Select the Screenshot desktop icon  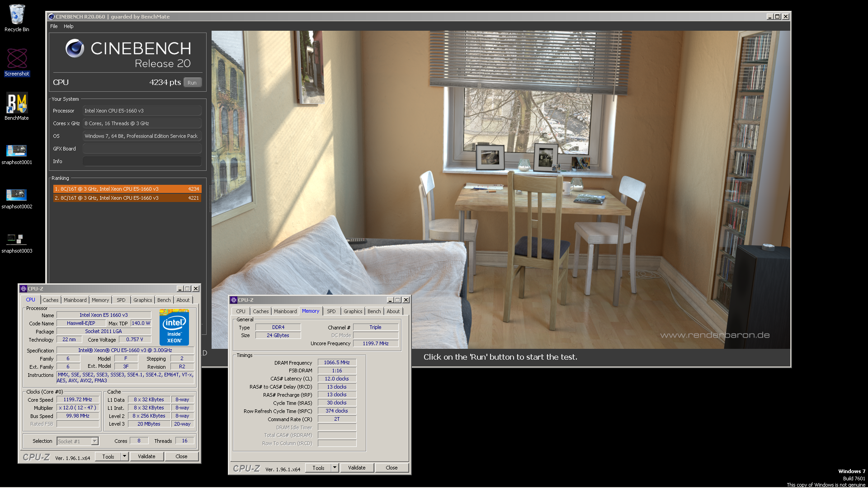tap(17, 62)
